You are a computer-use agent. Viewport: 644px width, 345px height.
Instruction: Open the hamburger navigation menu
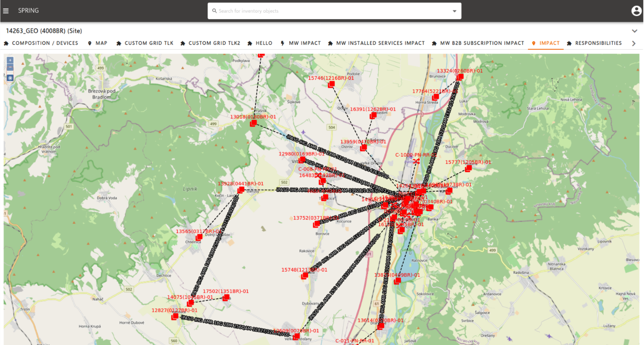[x=6, y=11]
